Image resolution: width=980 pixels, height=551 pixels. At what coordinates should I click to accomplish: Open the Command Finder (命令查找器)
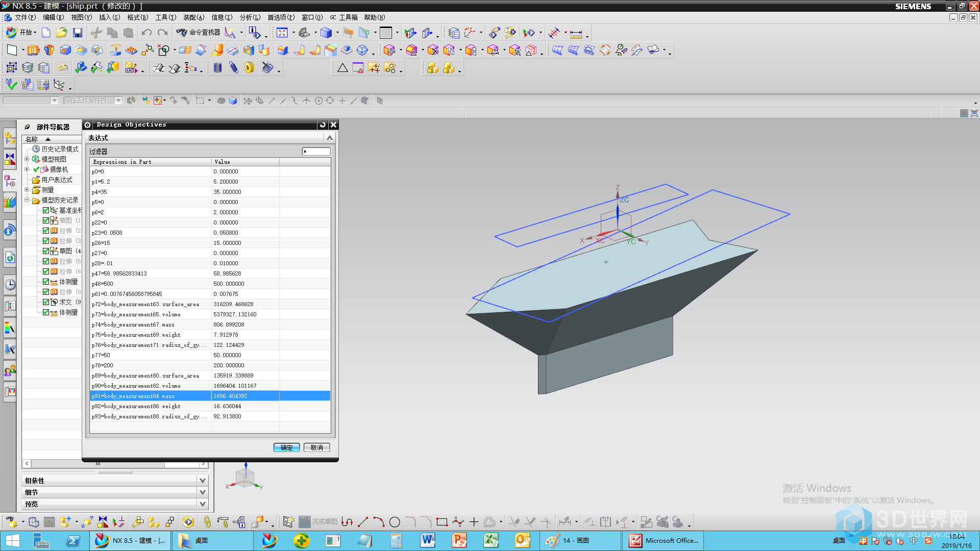click(198, 33)
